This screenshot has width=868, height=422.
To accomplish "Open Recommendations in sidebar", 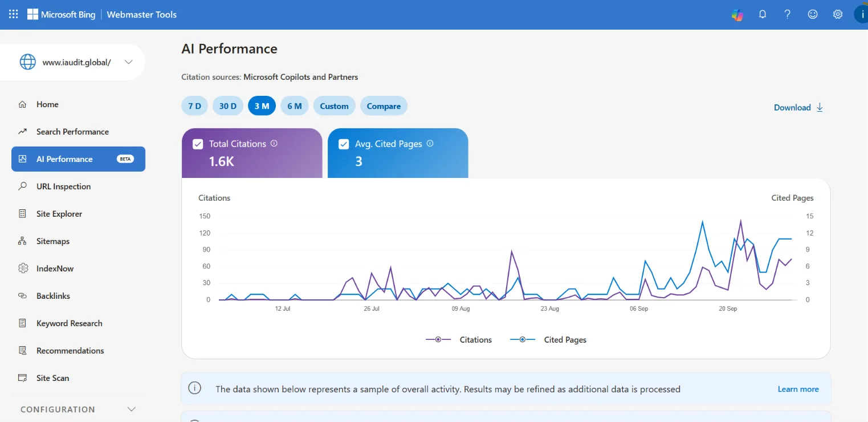I will [x=78, y=351].
